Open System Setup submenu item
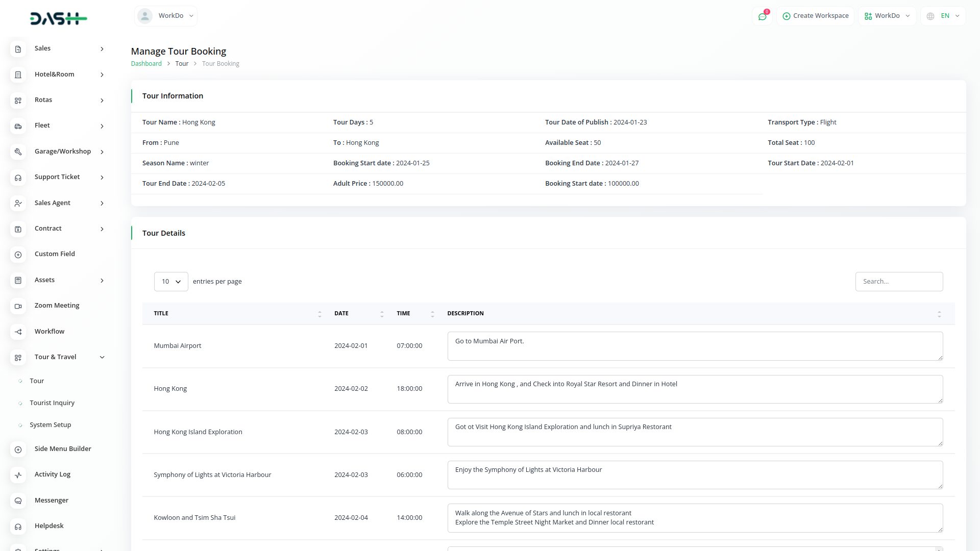The width and height of the screenshot is (980, 551). [x=51, y=425]
